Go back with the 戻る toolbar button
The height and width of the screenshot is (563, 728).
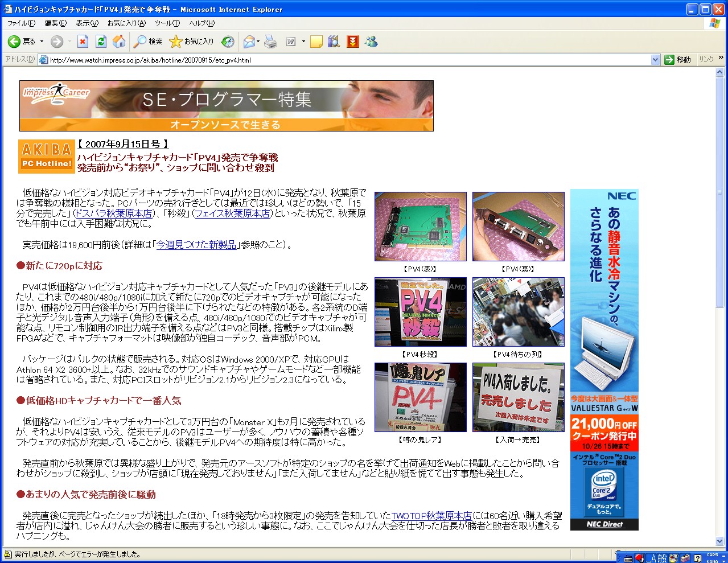[x=22, y=42]
